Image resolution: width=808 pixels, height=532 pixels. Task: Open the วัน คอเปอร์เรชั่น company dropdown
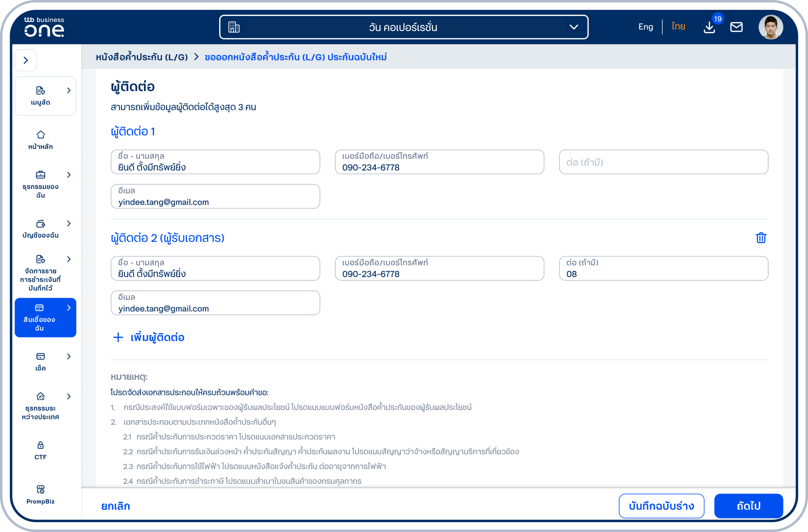[404, 27]
